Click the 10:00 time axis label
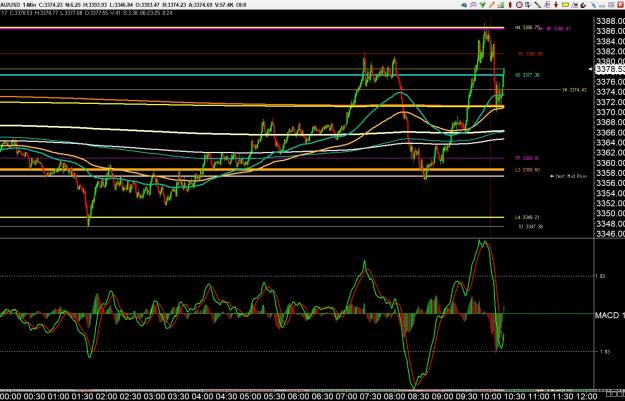 [x=491, y=397]
